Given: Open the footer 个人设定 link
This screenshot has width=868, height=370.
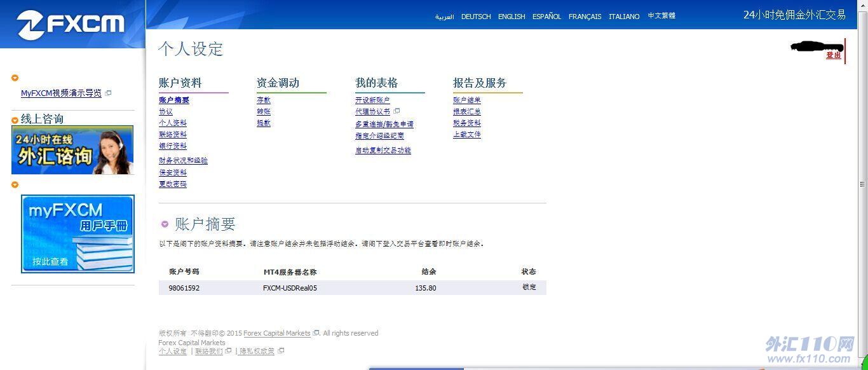Looking at the screenshot, I should point(173,352).
